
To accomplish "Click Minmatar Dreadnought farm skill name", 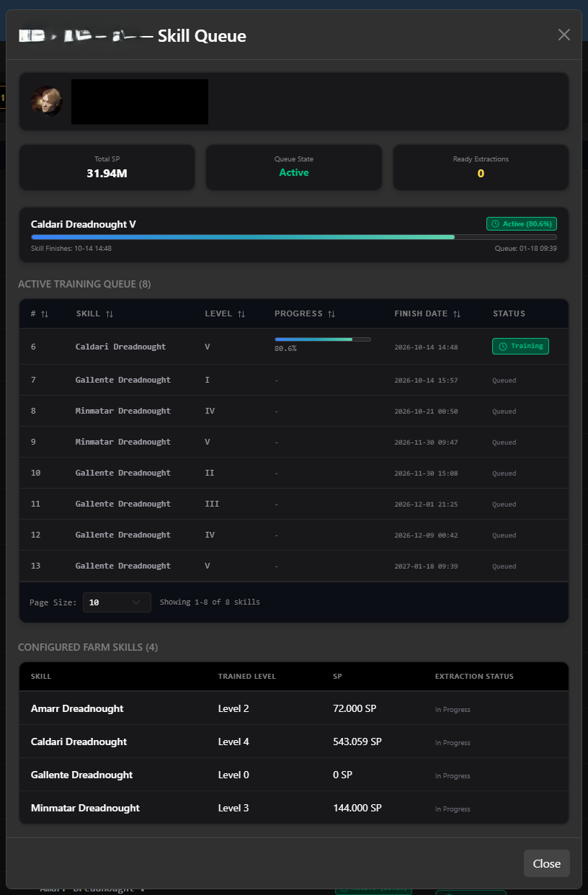I will pyautogui.click(x=85, y=808).
